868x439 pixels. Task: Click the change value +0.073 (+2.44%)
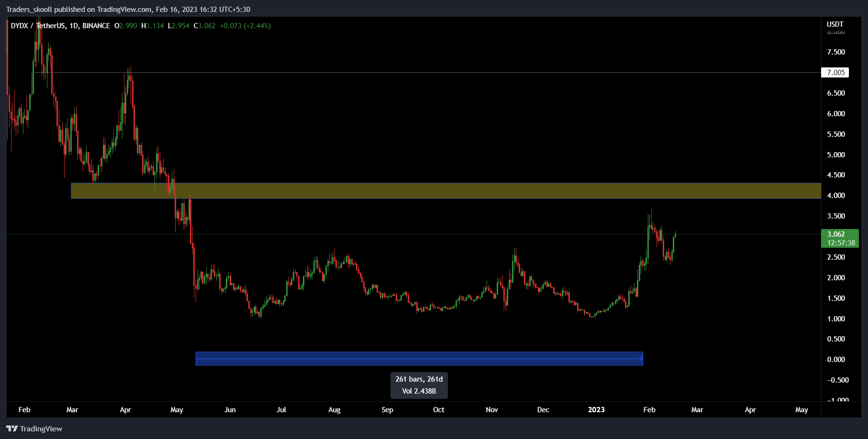(x=245, y=26)
